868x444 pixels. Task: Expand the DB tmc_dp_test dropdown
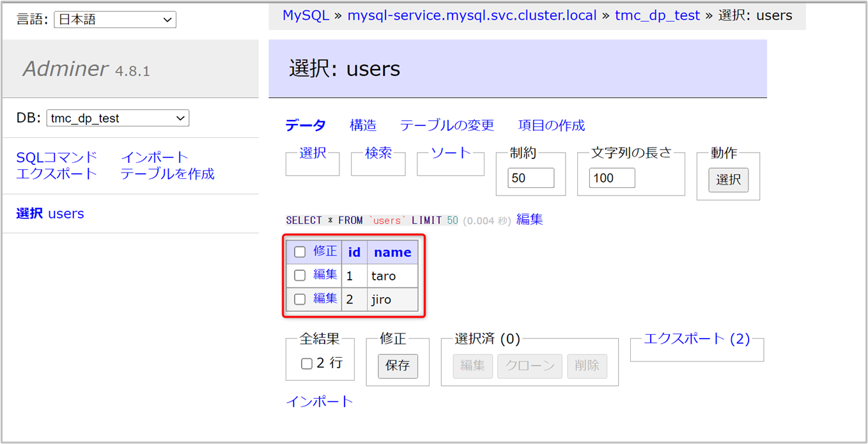pyautogui.click(x=118, y=118)
